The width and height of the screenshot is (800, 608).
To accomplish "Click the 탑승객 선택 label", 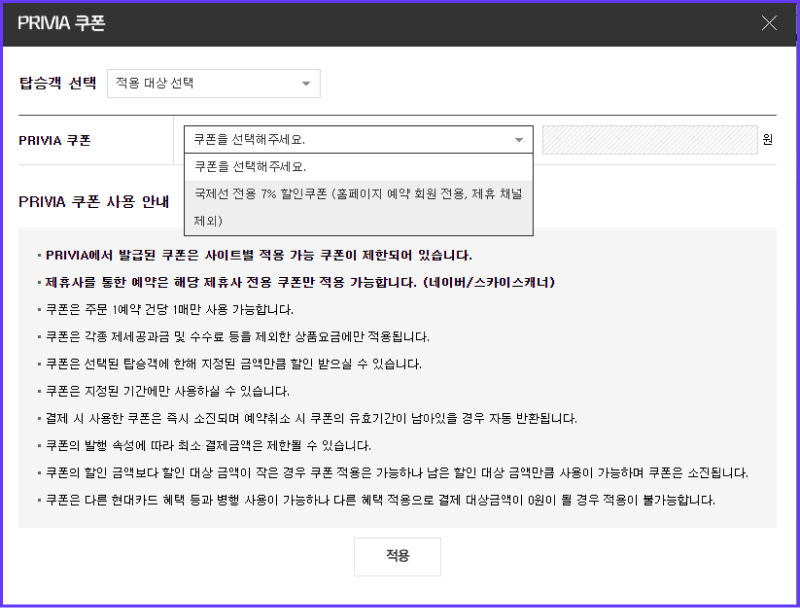I will (58, 83).
